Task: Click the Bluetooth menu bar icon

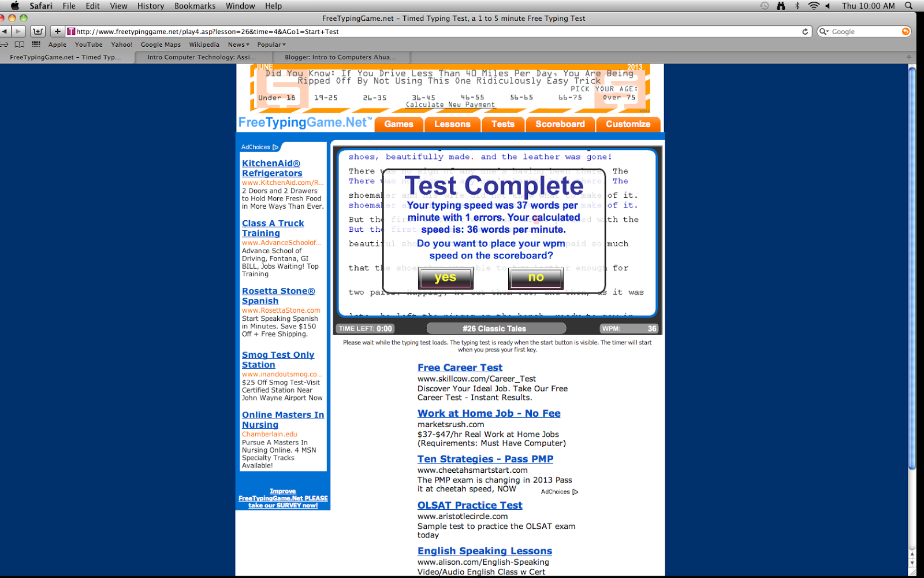Action: coord(797,6)
